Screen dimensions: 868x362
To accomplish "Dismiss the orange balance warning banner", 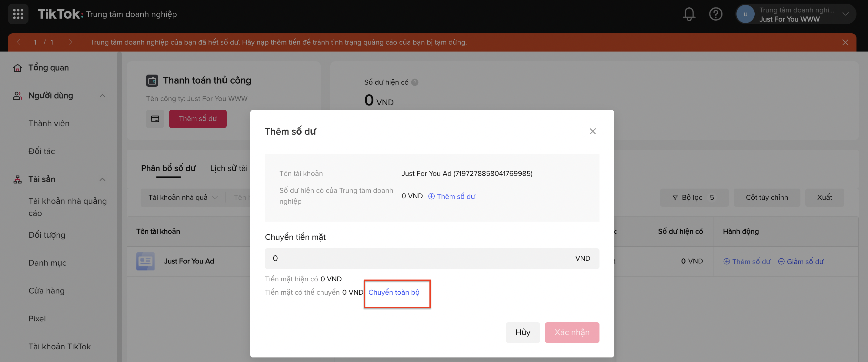I will pyautogui.click(x=845, y=42).
